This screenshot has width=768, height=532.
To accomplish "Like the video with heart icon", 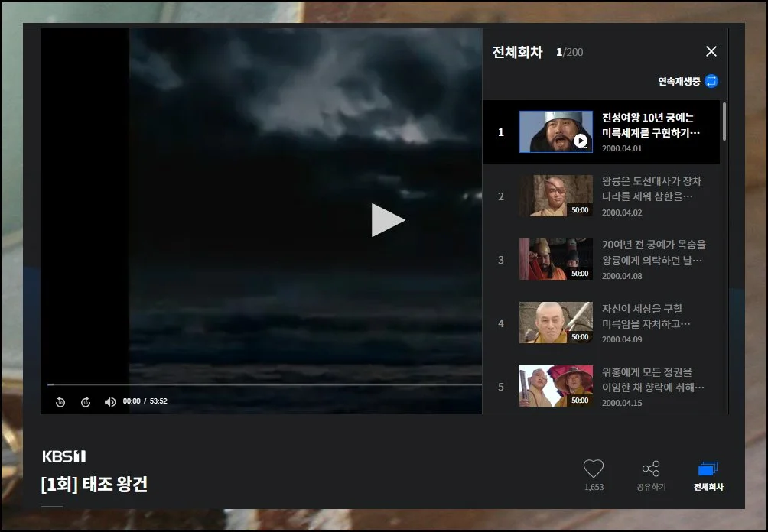I will click(x=594, y=469).
